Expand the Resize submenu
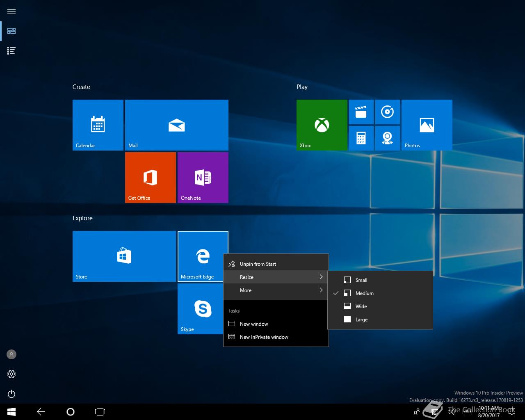 coord(276,277)
